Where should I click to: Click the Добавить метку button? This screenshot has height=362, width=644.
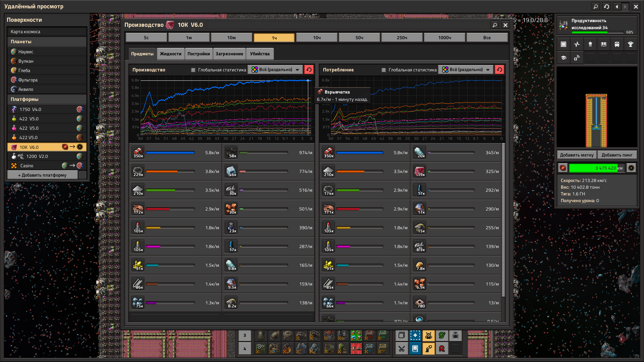pos(577,155)
